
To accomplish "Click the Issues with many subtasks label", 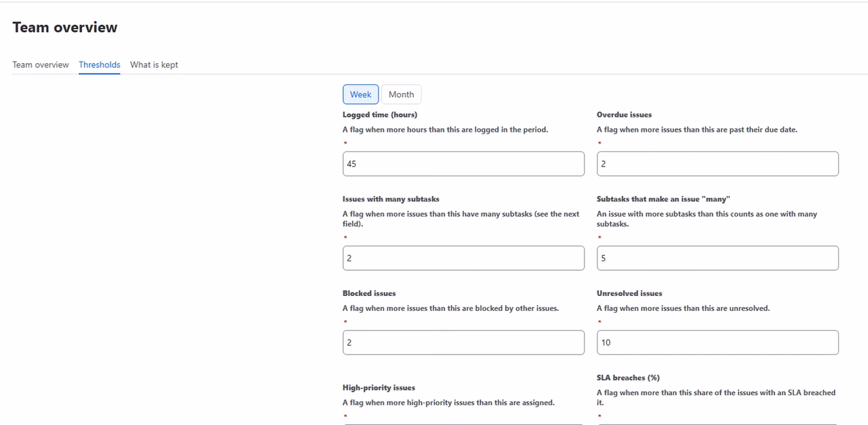I will 391,199.
